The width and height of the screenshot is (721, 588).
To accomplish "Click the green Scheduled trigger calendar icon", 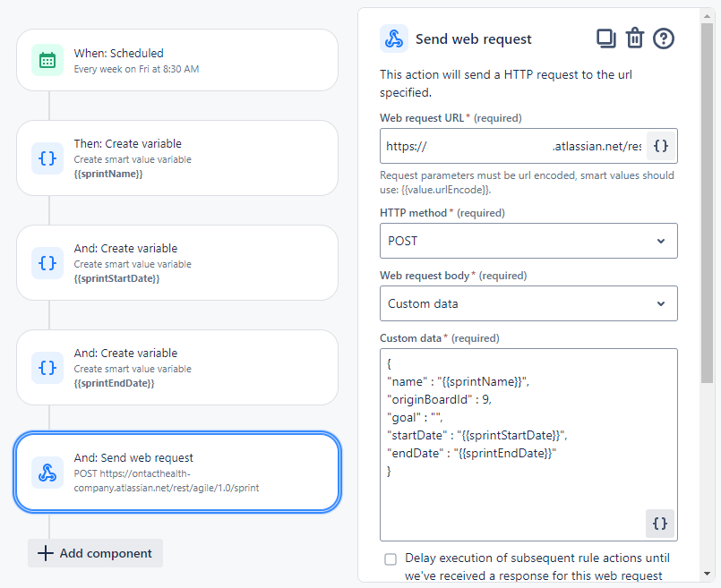I will click(x=47, y=60).
